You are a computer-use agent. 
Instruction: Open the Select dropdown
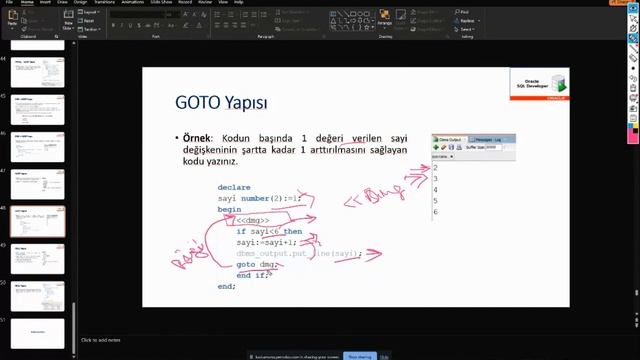pyautogui.click(x=464, y=29)
